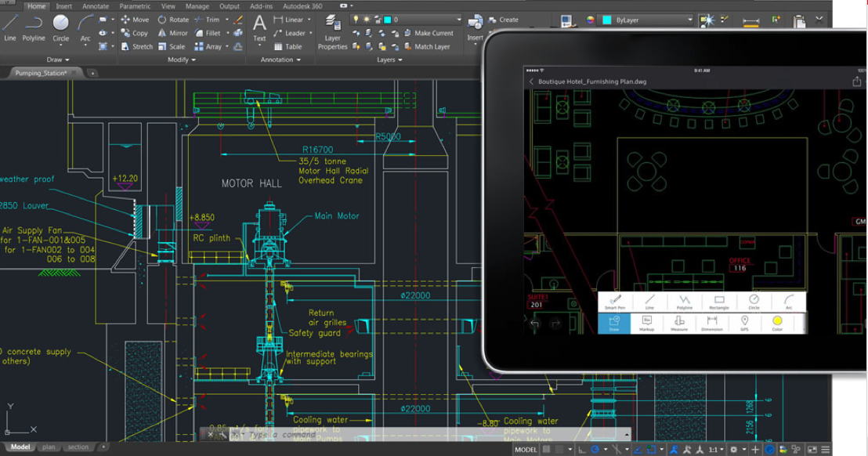Toggle ortho mode in status bar
This screenshot has height=456, width=868.
pyautogui.click(x=580, y=450)
